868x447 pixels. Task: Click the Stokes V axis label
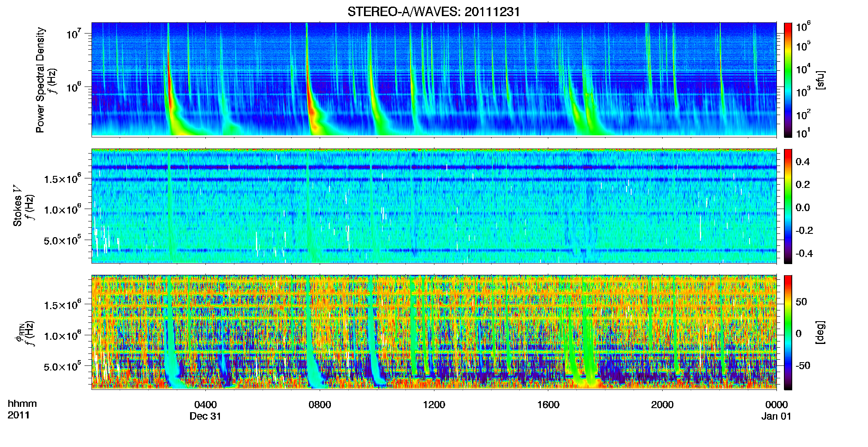point(17,206)
